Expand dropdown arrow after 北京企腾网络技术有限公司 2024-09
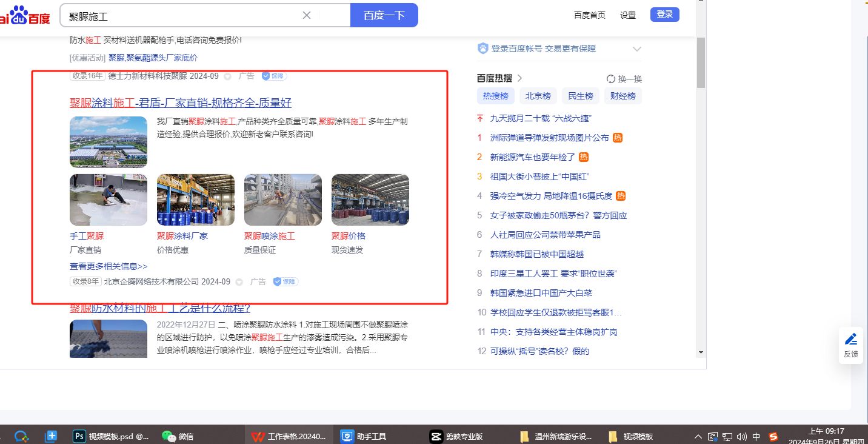 point(239,282)
